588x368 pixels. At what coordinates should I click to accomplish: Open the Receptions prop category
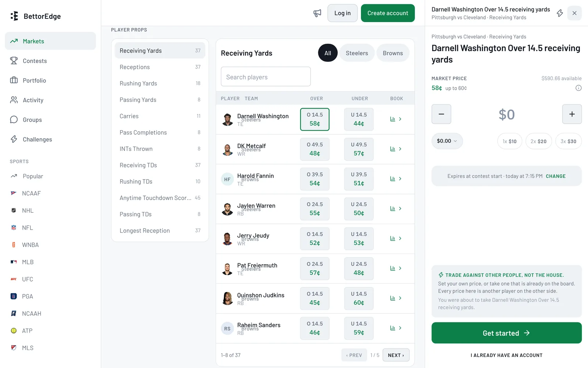160,67
